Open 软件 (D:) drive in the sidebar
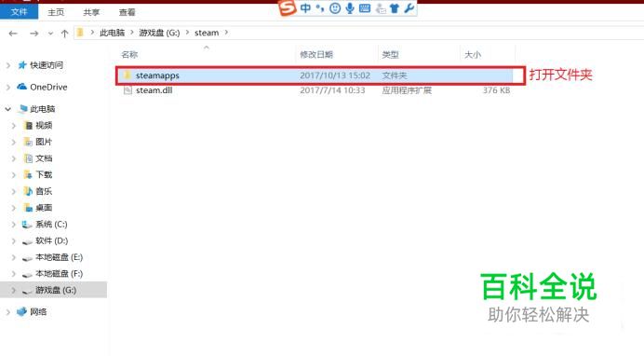Viewport: 644px width, 356px height. (x=51, y=240)
